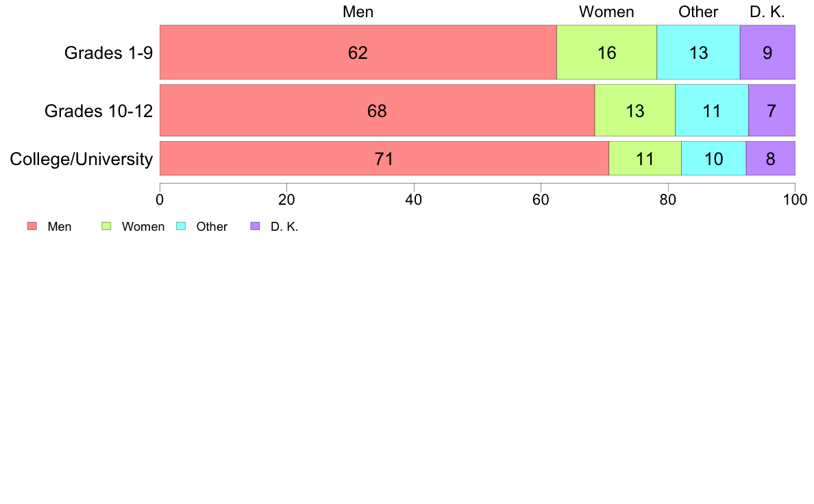Click the Other segment labeled 11 in Grades 10-12

(x=712, y=110)
